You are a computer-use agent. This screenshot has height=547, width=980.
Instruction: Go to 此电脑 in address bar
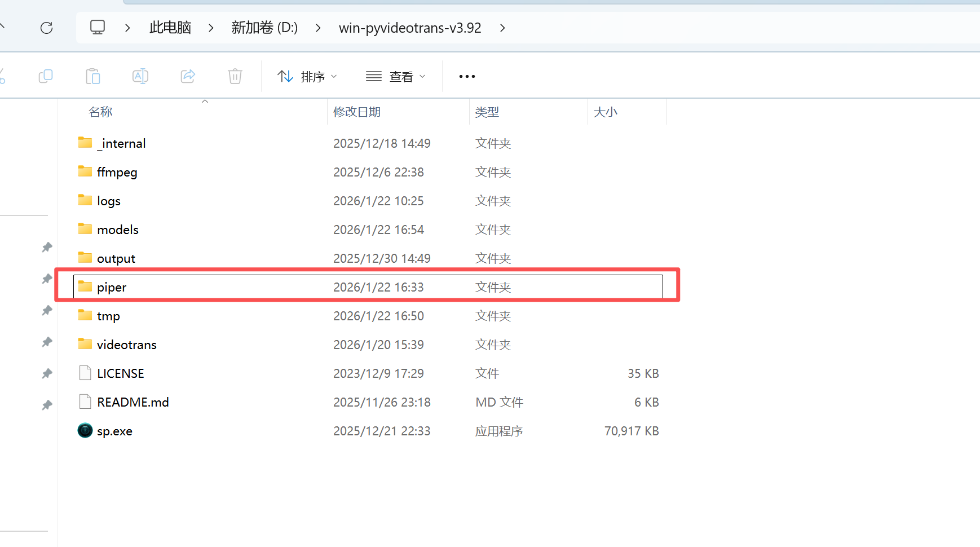click(170, 28)
